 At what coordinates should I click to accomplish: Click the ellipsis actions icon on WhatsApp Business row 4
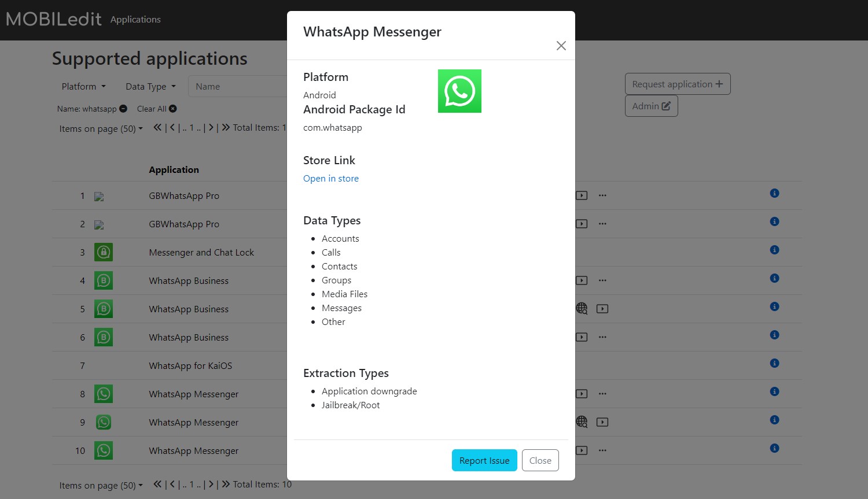602,280
